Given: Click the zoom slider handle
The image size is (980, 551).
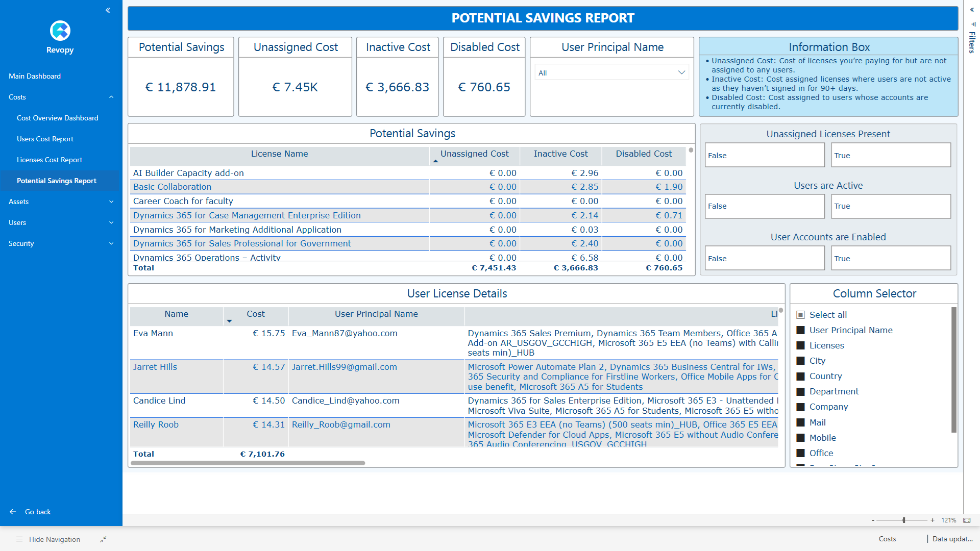Looking at the screenshot, I should click(903, 520).
